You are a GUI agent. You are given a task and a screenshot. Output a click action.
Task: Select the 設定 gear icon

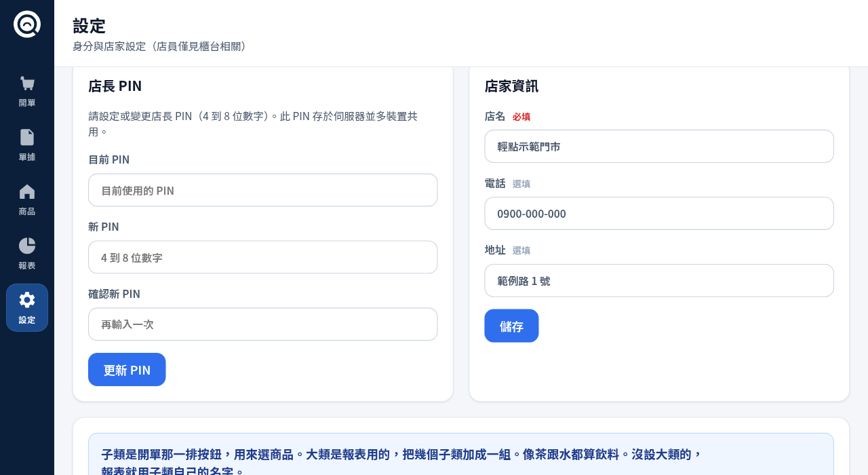[x=27, y=300]
